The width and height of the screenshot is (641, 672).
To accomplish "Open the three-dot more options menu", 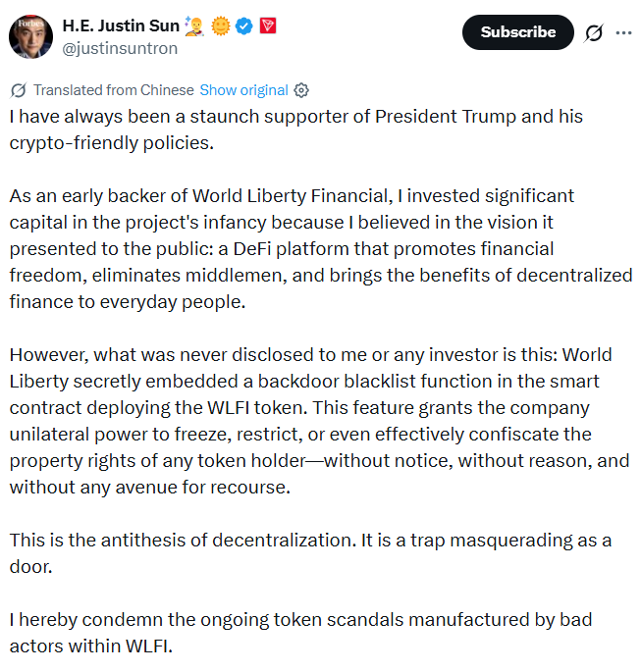I will pos(623,32).
